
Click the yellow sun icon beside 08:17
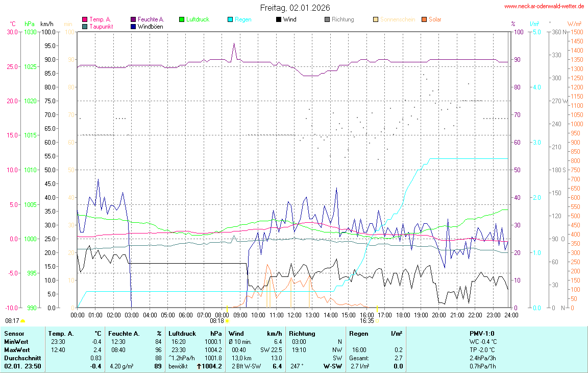pos(22,321)
